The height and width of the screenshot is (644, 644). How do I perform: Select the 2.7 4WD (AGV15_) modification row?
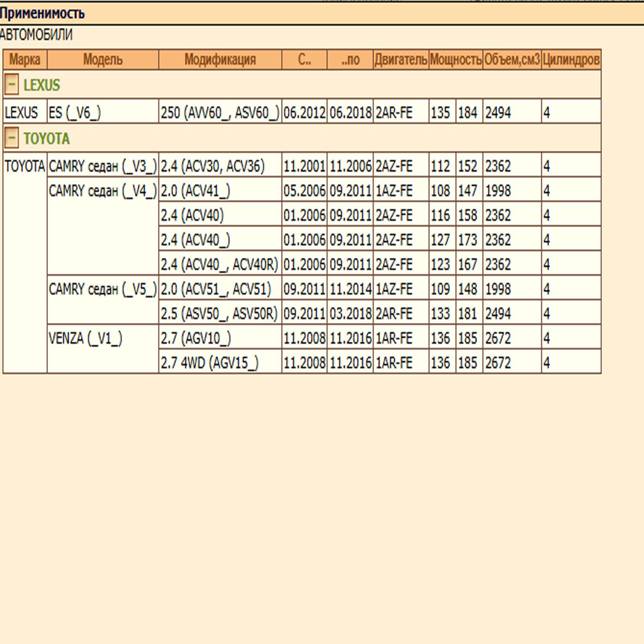click(209, 363)
